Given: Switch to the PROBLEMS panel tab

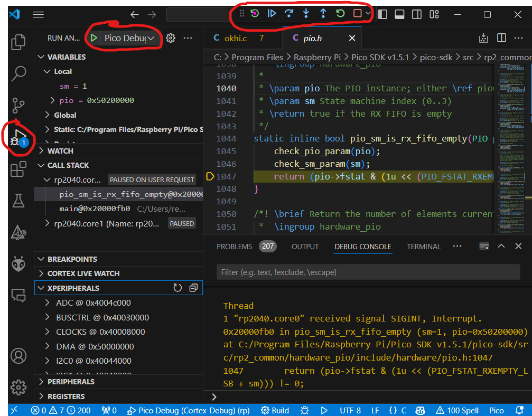Looking at the screenshot, I should click(x=235, y=247).
